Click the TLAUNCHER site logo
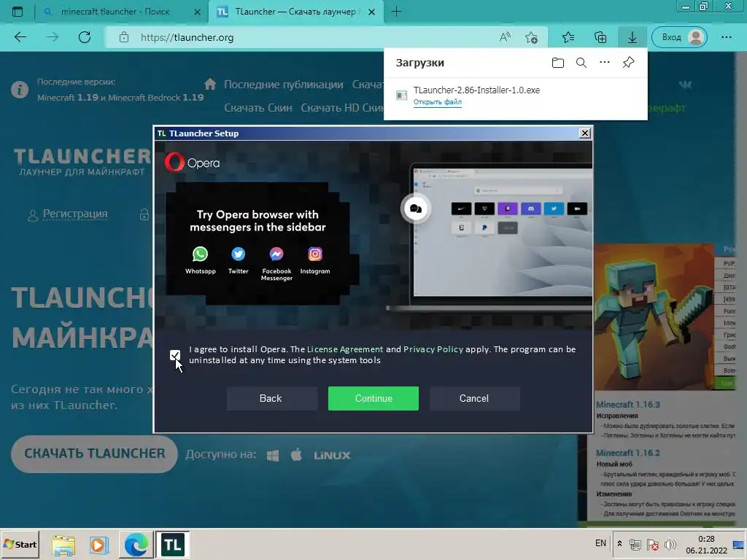 click(x=82, y=161)
